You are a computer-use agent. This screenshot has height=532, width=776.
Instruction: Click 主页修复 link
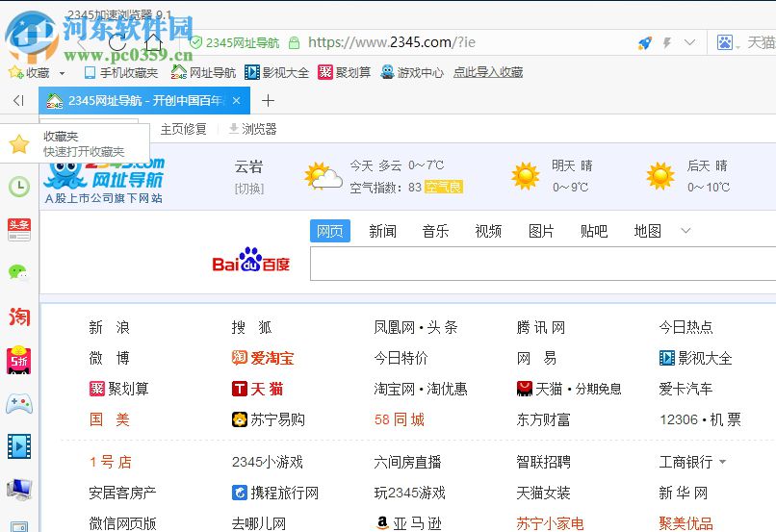coord(183,130)
